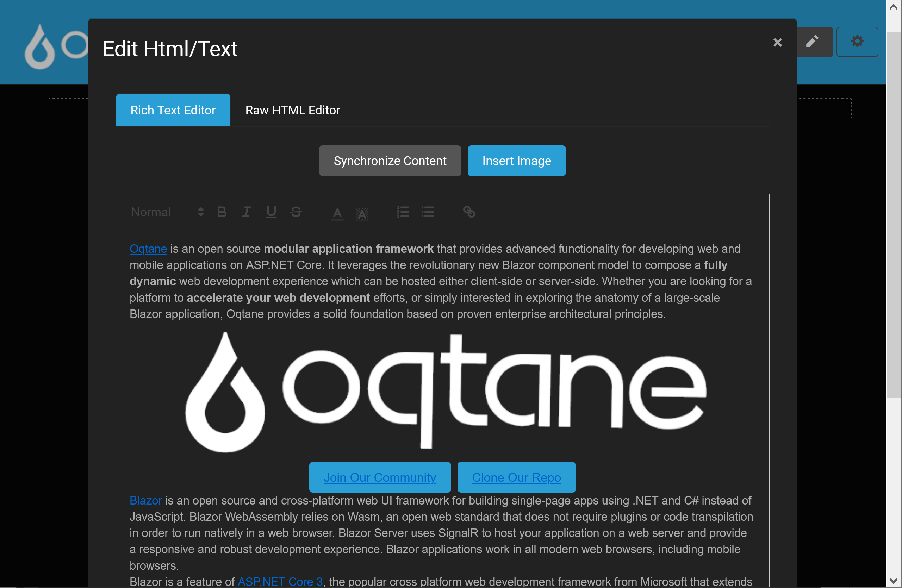
Task: Toggle strikethrough formatting in editor toolbar
Action: coord(296,212)
